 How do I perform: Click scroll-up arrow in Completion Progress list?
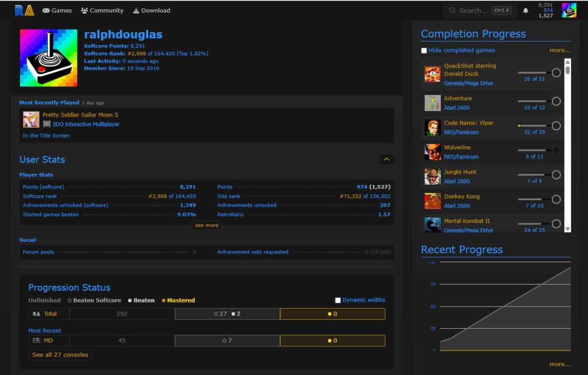568,62
